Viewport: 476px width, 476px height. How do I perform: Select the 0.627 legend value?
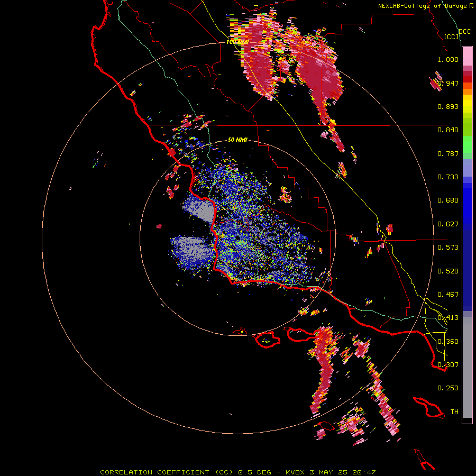[x=448, y=224]
